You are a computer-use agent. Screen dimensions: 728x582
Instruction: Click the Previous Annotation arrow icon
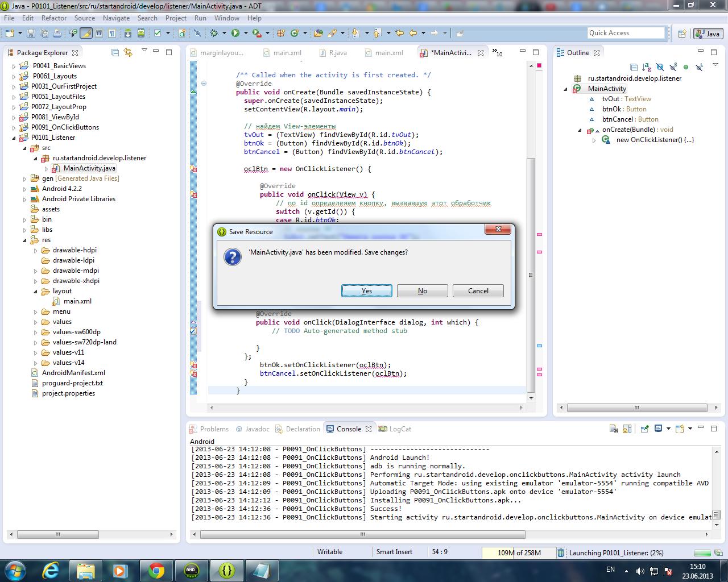tap(377, 33)
